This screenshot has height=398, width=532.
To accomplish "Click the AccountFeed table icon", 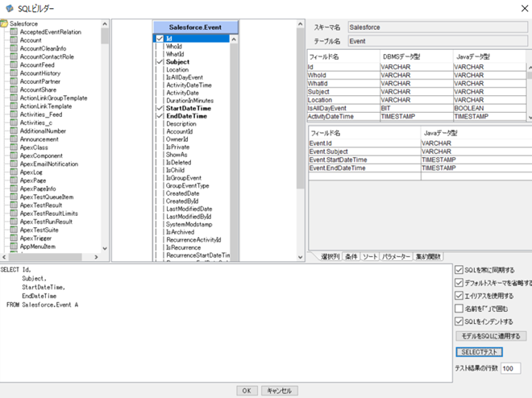I will point(14,64).
